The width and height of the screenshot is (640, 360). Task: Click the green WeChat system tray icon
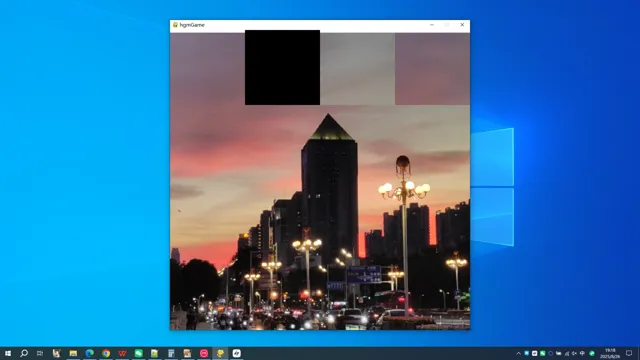(x=542, y=353)
